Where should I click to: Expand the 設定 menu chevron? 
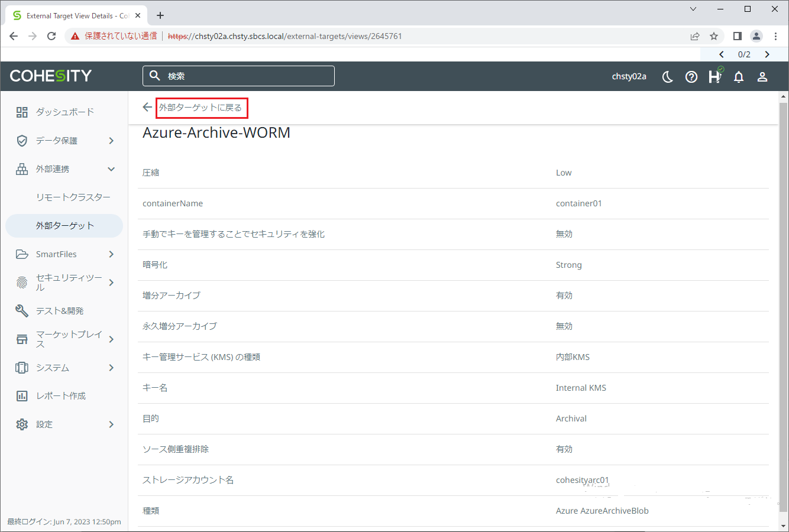click(x=111, y=424)
